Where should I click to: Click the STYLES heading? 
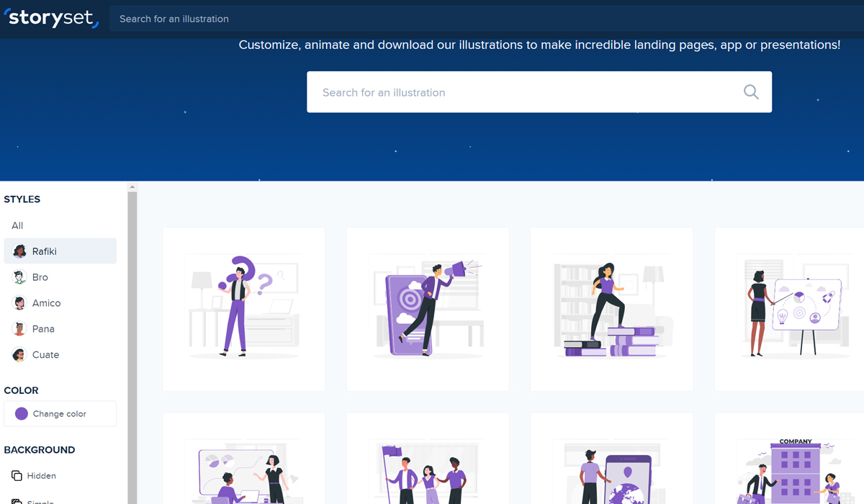pyautogui.click(x=22, y=199)
